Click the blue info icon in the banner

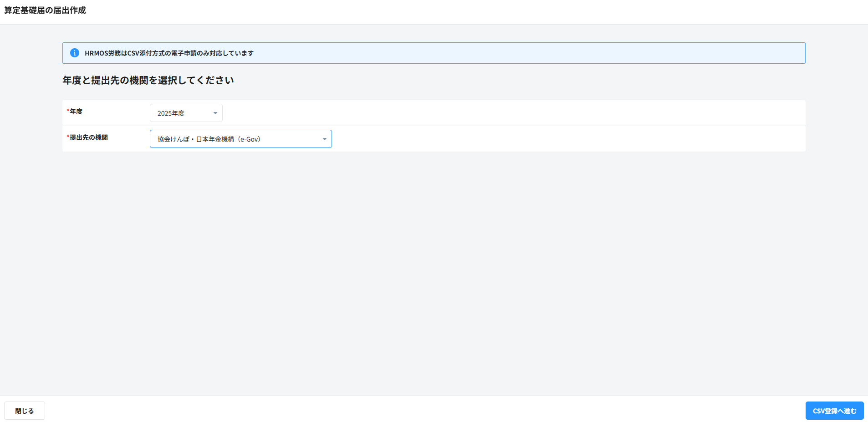tap(75, 53)
